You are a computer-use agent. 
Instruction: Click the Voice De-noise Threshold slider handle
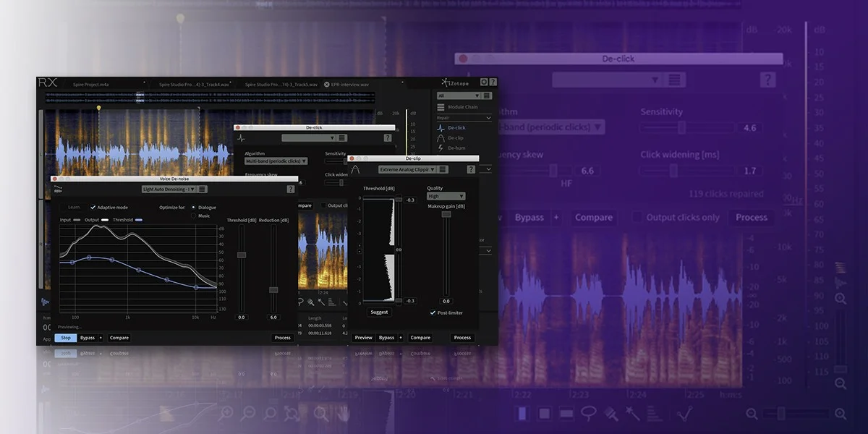(x=242, y=255)
